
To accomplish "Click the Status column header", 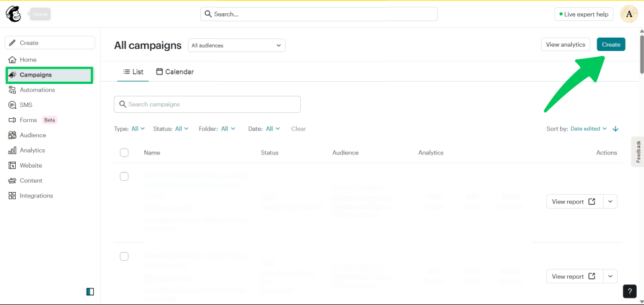I will pyautogui.click(x=269, y=152).
